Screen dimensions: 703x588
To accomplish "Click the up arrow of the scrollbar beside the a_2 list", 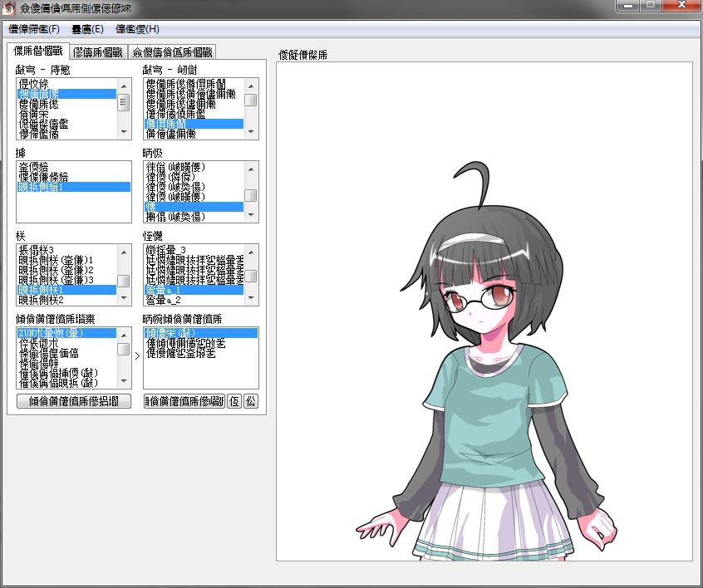I will point(250,251).
